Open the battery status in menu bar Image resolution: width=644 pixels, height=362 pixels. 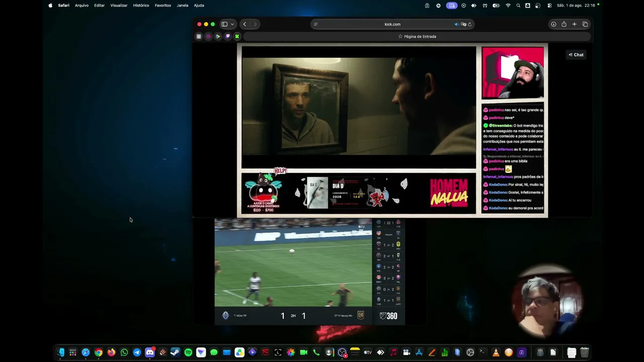[x=496, y=5]
